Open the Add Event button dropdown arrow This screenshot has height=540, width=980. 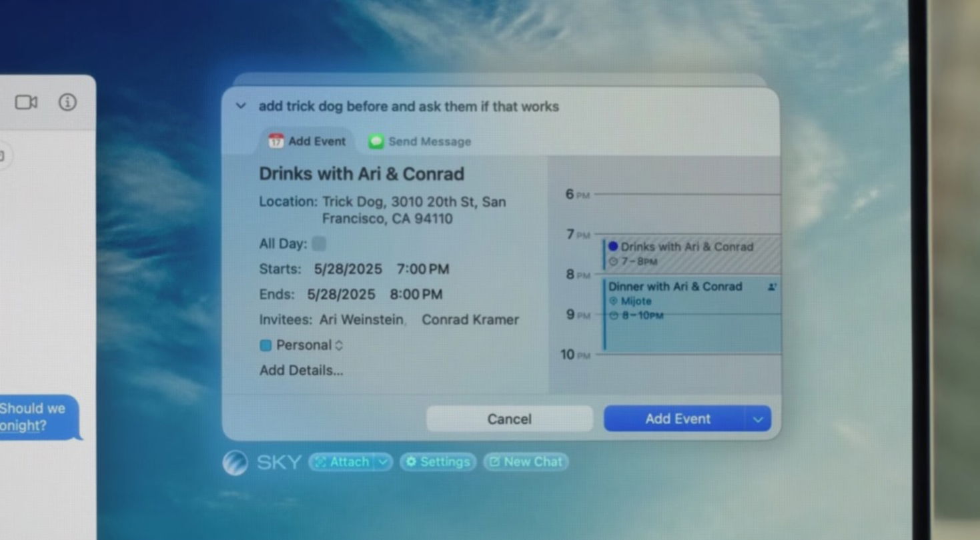click(758, 419)
